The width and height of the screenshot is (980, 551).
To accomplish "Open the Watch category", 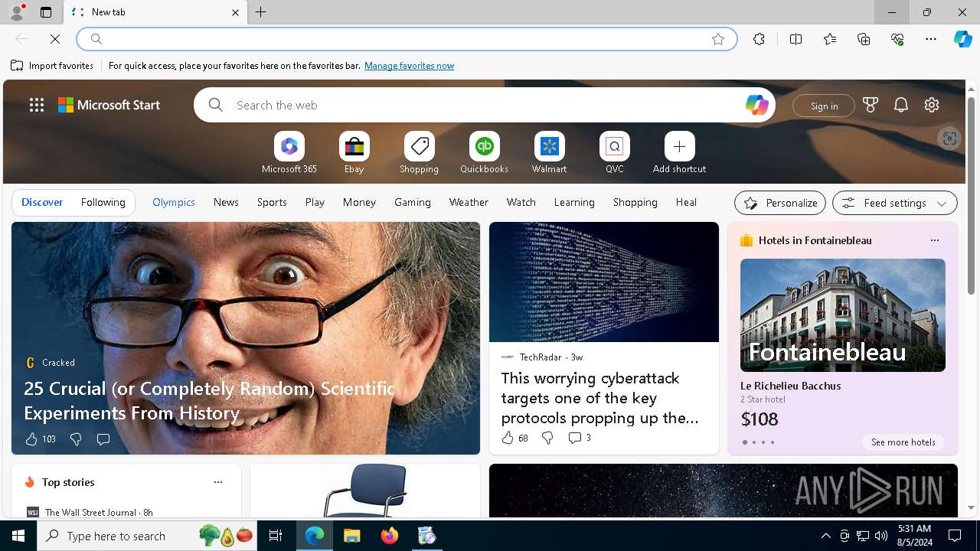I will tap(521, 202).
